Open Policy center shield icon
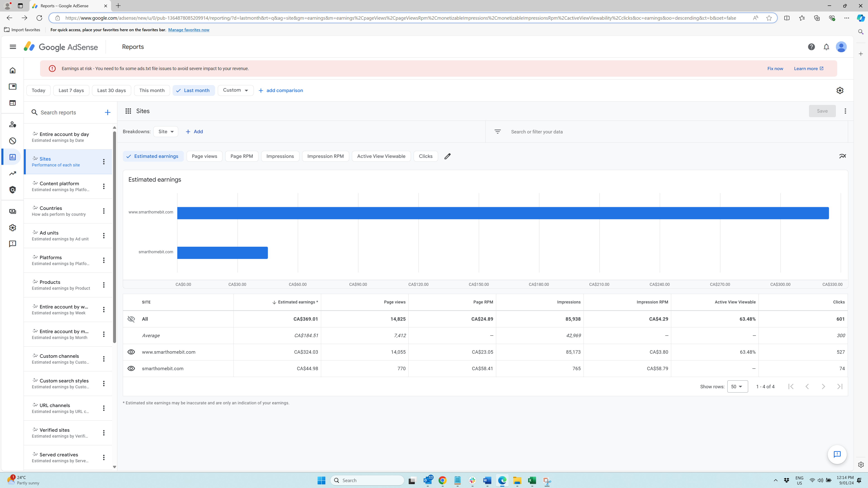 tap(12, 190)
